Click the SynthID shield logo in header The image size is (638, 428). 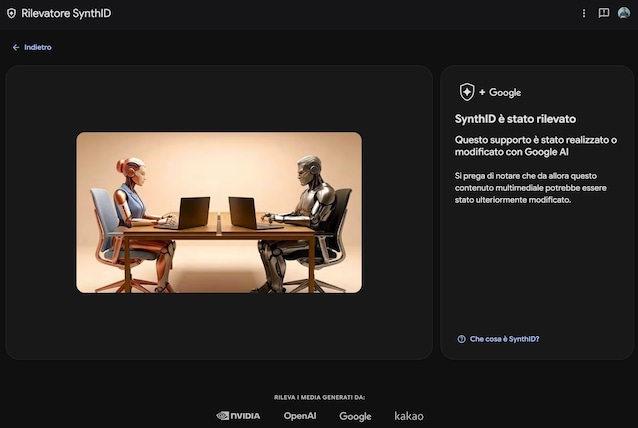11,13
